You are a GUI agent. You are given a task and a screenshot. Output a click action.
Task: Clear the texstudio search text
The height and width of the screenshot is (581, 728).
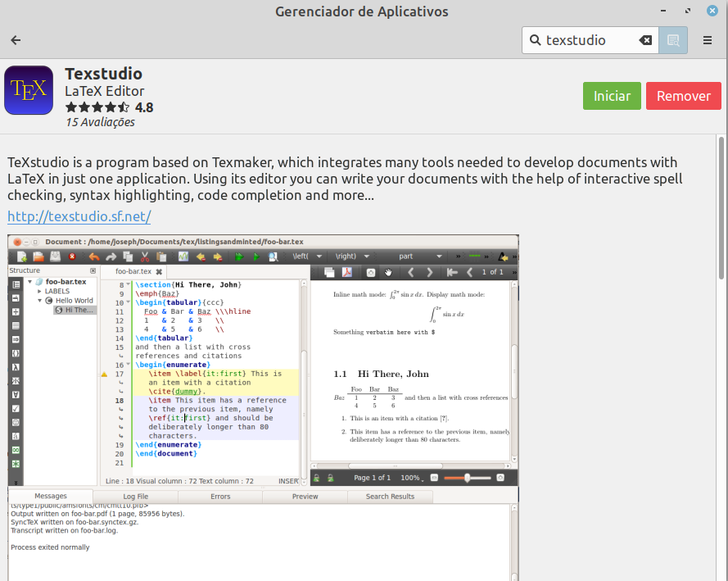coord(645,40)
